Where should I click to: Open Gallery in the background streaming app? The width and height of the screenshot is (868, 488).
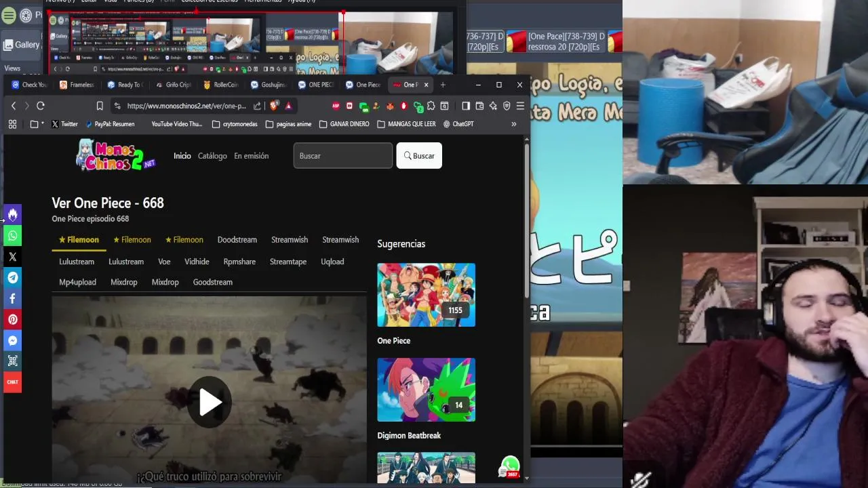[22, 45]
